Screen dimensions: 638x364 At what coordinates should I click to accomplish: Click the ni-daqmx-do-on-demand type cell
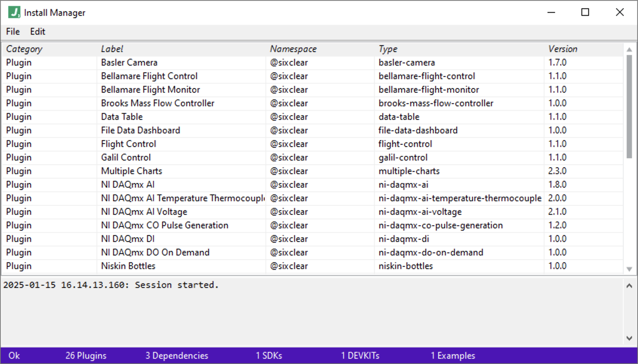click(431, 252)
